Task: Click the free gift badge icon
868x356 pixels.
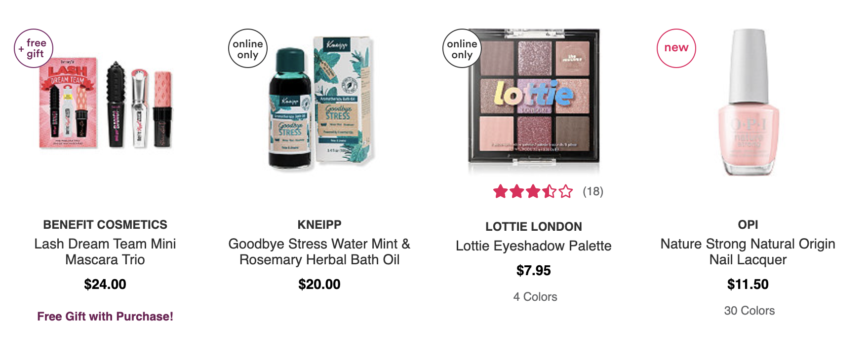Action: click(x=34, y=48)
